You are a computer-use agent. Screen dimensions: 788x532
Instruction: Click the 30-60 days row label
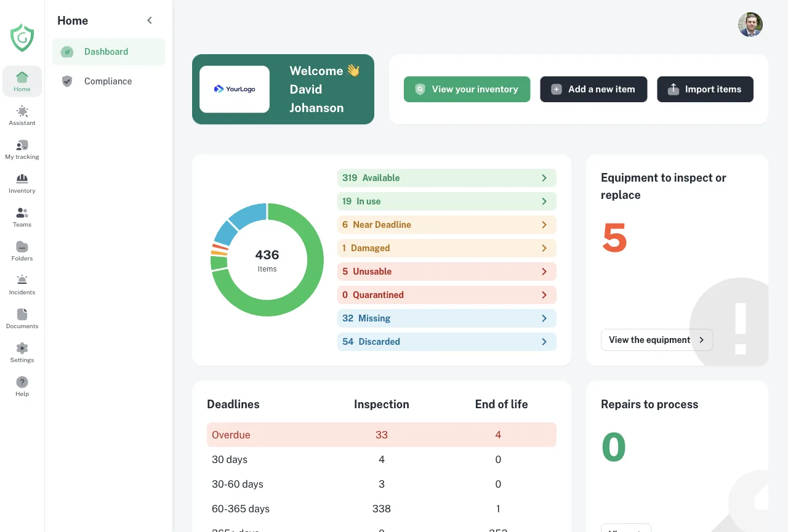(238, 484)
